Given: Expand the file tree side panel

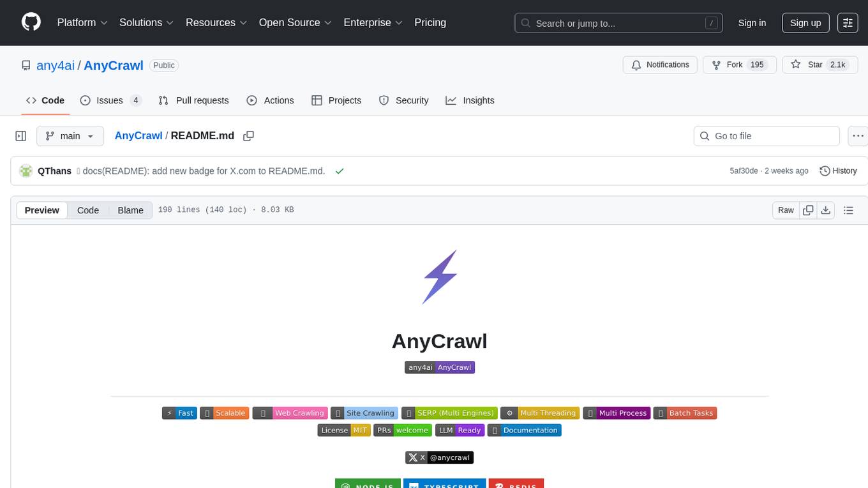Looking at the screenshot, I should click(x=20, y=136).
